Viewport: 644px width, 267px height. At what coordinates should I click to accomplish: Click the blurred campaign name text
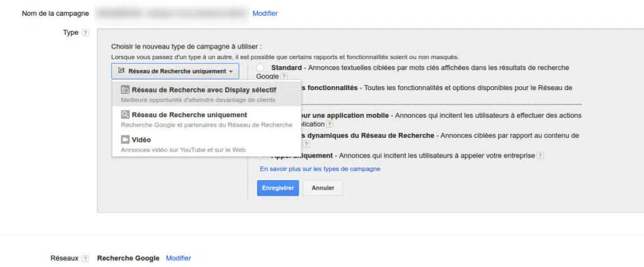pos(171,13)
